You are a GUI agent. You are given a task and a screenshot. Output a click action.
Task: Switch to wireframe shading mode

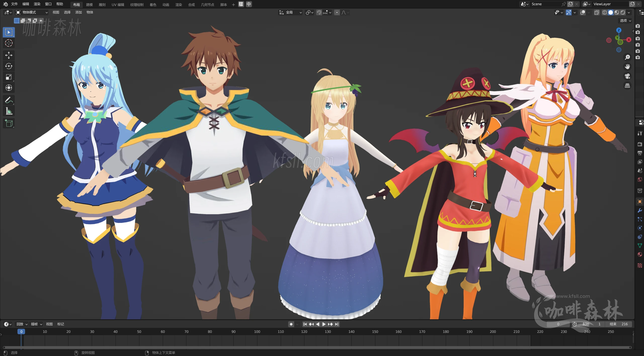click(605, 12)
